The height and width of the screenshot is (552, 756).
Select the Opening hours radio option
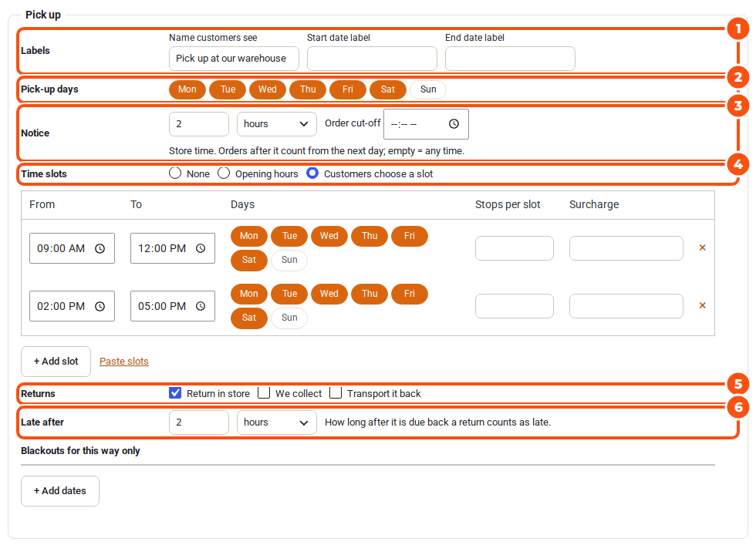[224, 173]
